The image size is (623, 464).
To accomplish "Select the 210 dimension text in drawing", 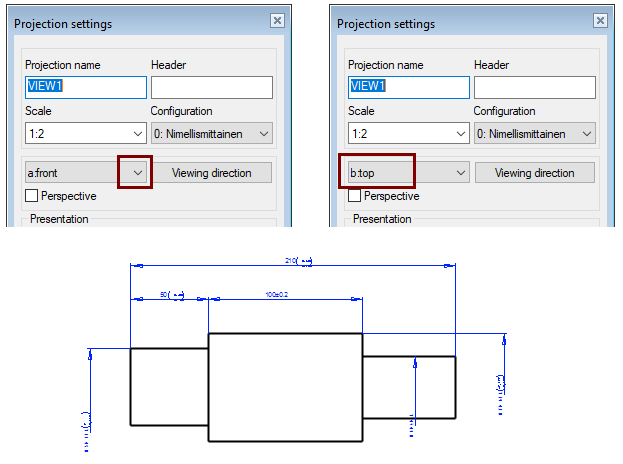I will pyautogui.click(x=298, y=261).
